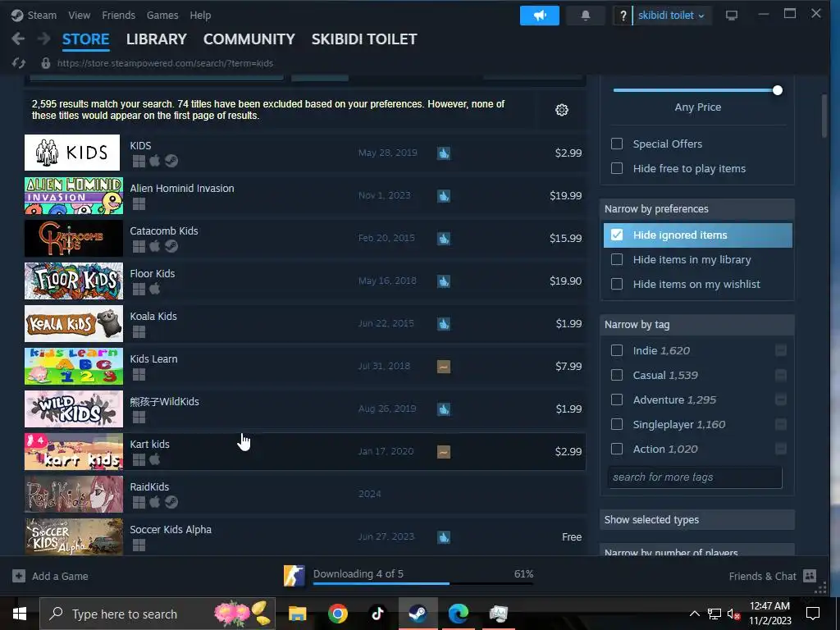Exclude the Indie tag using its minus button
This screenshot has width=840, height=630.
click(781, 350)
